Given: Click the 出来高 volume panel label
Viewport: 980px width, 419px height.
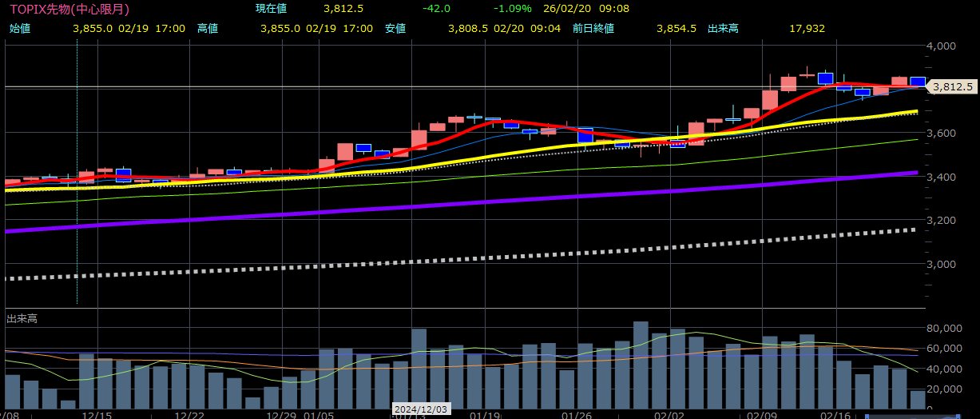Looking at the screenshot, I should click(22, 319).
